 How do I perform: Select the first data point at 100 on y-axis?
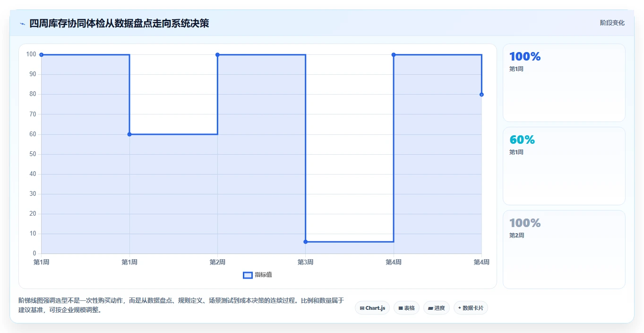click(x=42, y=55)
